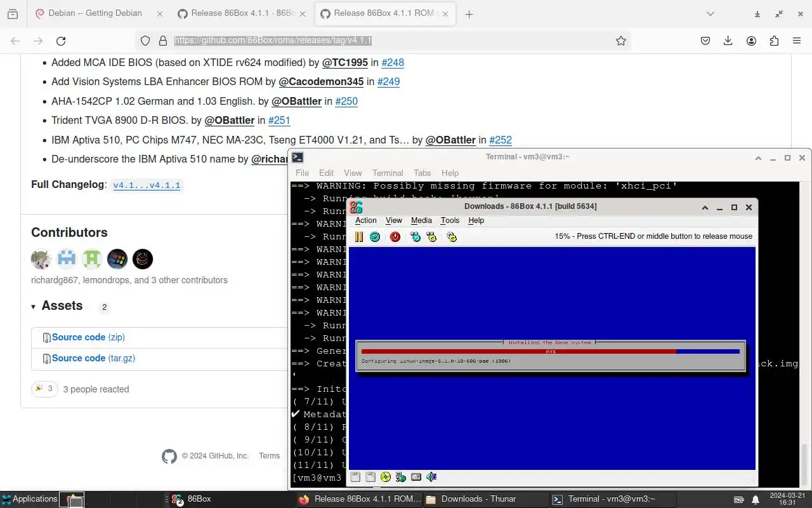This screenshot has width=812, height=508.
Task: List all tabs dropdown arrow
Action: tap(710, 14)
